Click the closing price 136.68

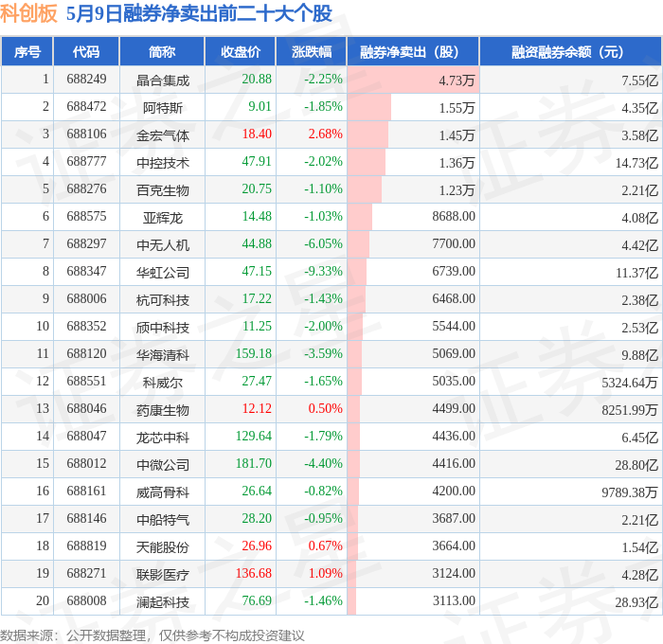point(254,574)
